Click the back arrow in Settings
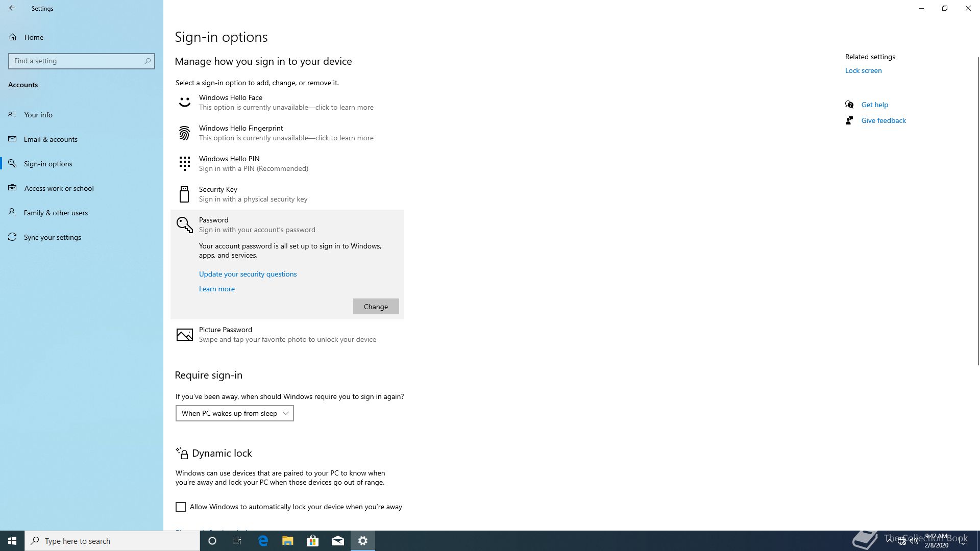Image resolution: width=980 pixels, height=551 pixels. pos(12,8)
